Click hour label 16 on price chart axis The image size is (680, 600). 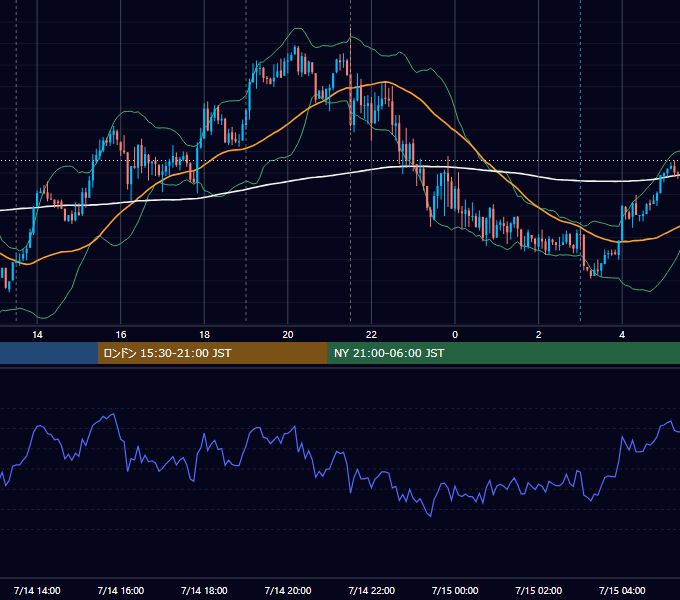pos(121,335)
